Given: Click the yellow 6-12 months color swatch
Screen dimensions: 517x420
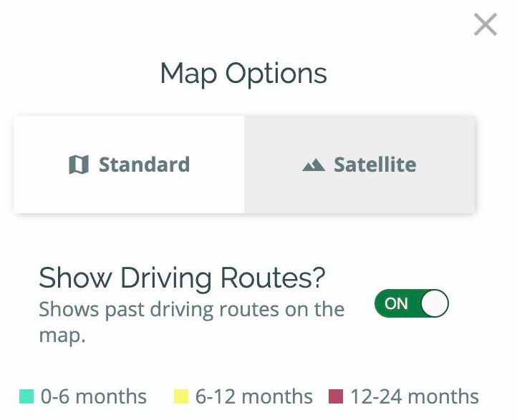Looking at the screenshot, I should pyautogui.click(x=181, y=396).
